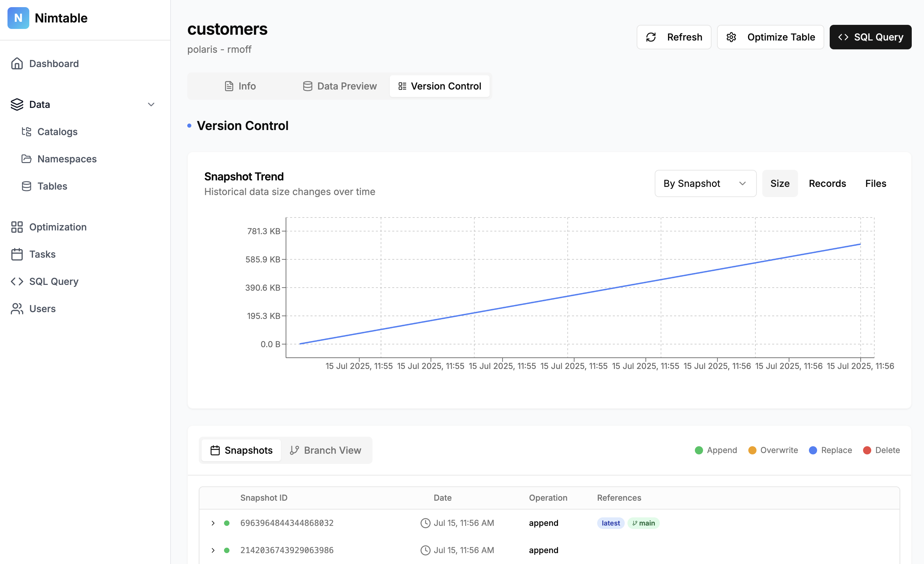Viewport: 924px width, 564px height.
Task: Open Dashboard via its home icon
Action: [17, 64]
